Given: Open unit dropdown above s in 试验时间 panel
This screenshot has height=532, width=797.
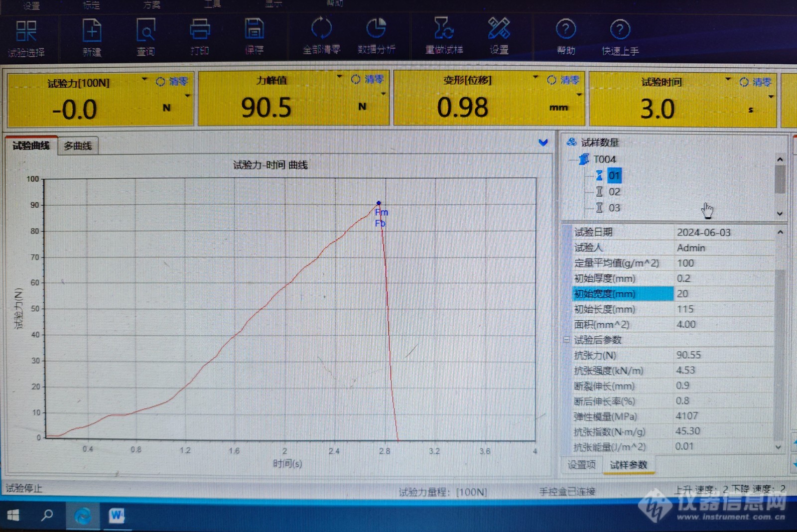Looking at the screenshot, I should pyautogui.click(x=771, y=97).
